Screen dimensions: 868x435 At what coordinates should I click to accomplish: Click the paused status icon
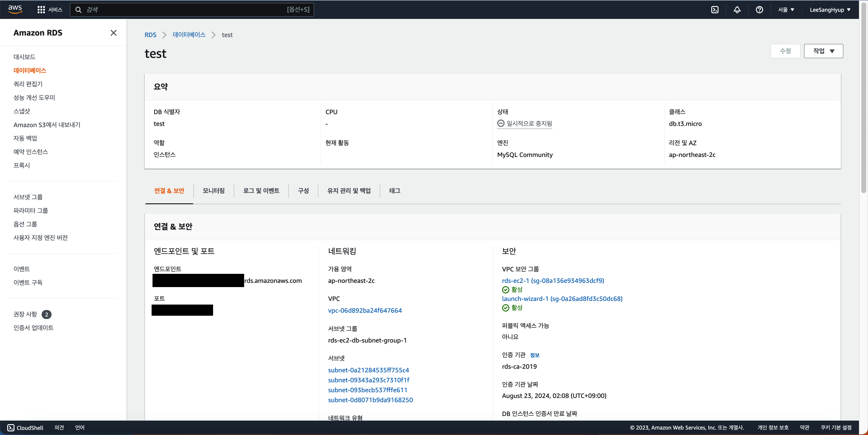(x=501, y=124)
